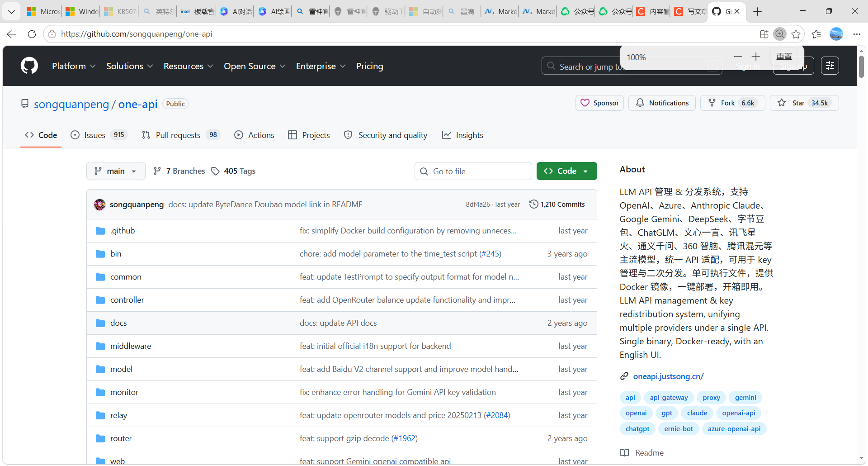Switch to Security and quality tab
The image size is (868, 466).
coord(386,135)
